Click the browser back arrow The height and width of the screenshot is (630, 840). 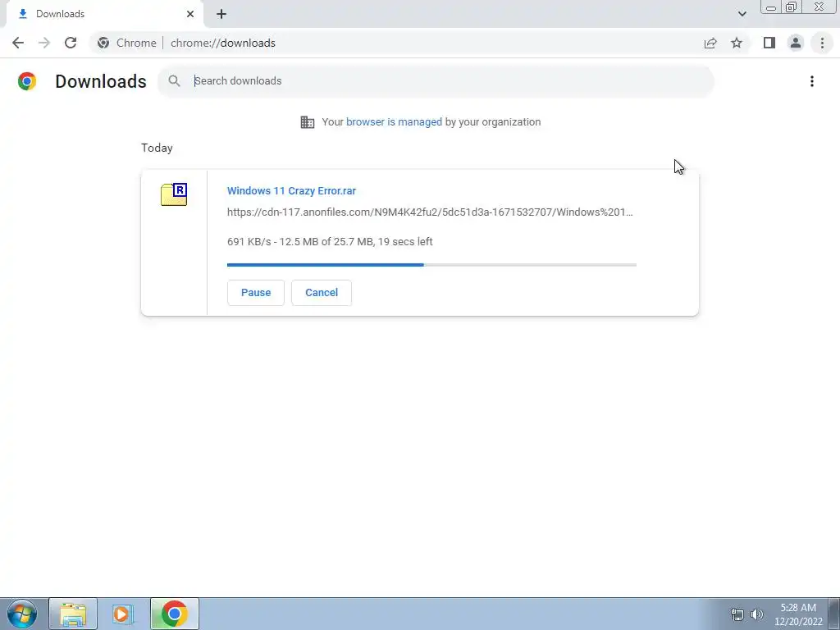[x=18, y=43]
